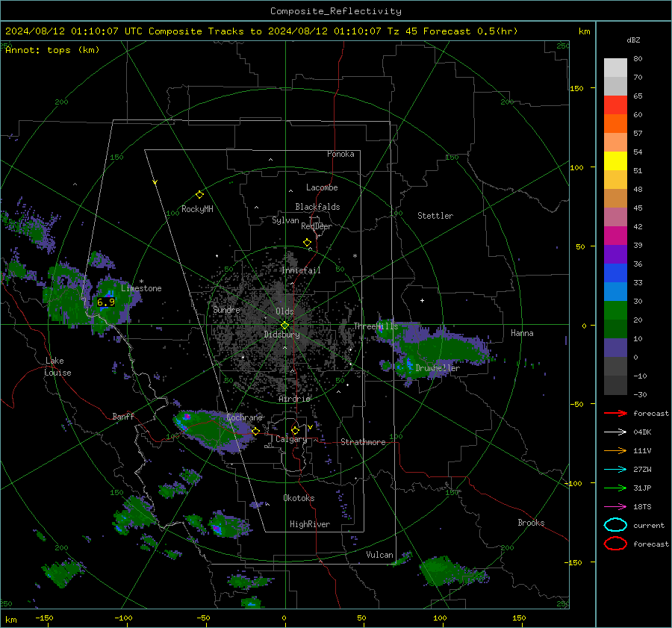The height and width of the screenshot is (628, 672).
Task: Click the Sundre label
Action: tap(226, 309)
